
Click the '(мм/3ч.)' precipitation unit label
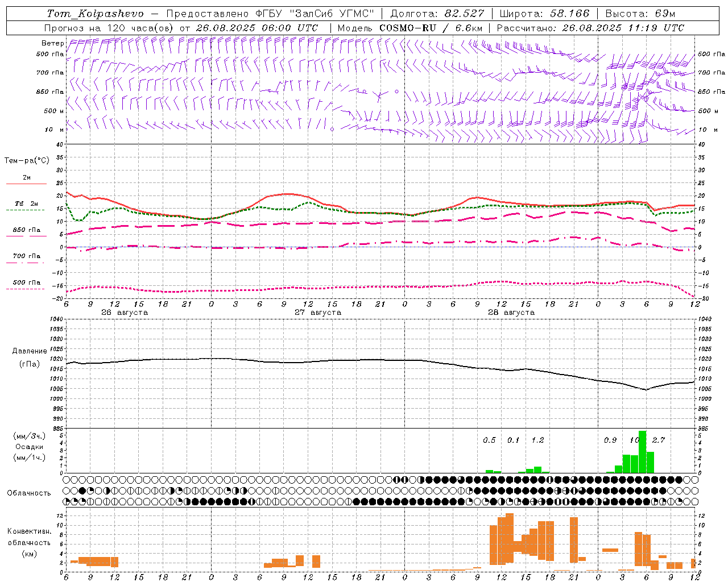tap(30, 436)
